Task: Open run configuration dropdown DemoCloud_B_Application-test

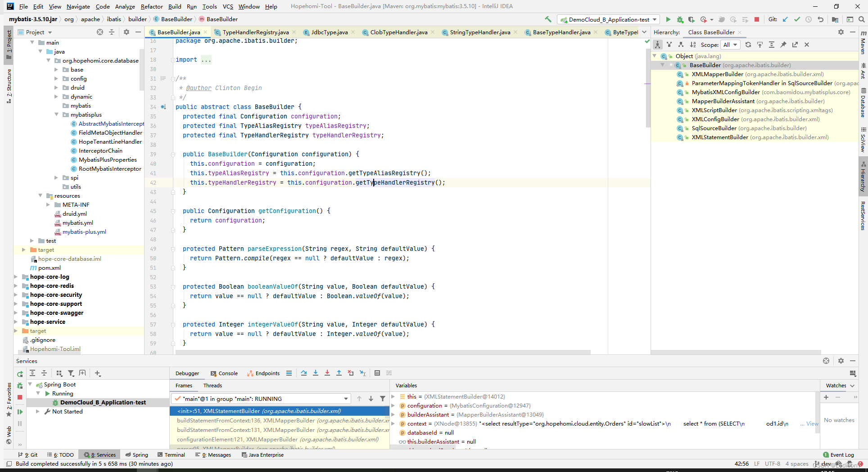Action: coord(608,19)
